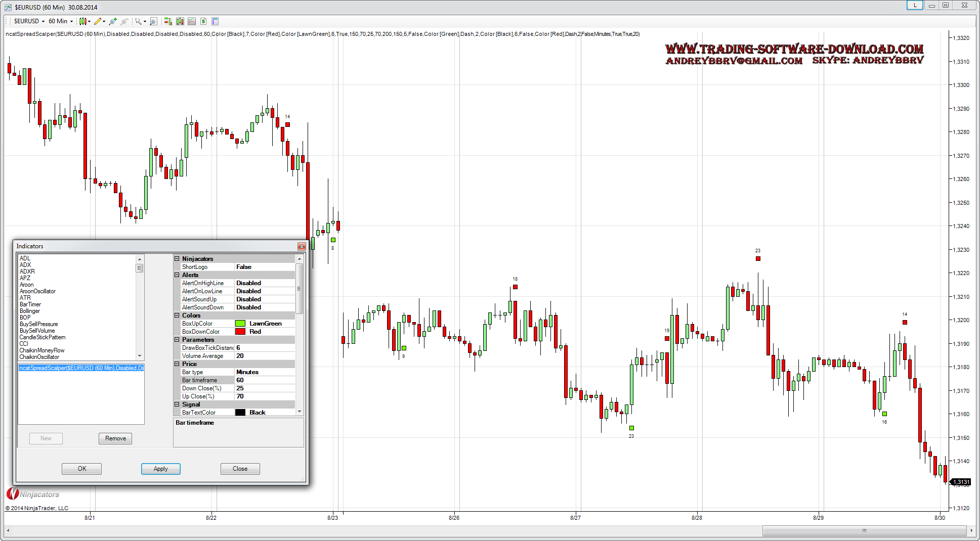Click the LawnGreen BoxUpColor swatch

pos(240,324)
